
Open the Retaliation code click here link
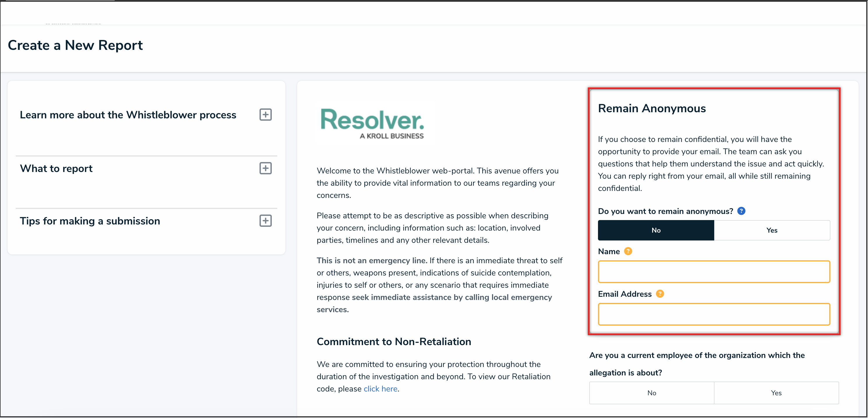click(x=380, y=389)
